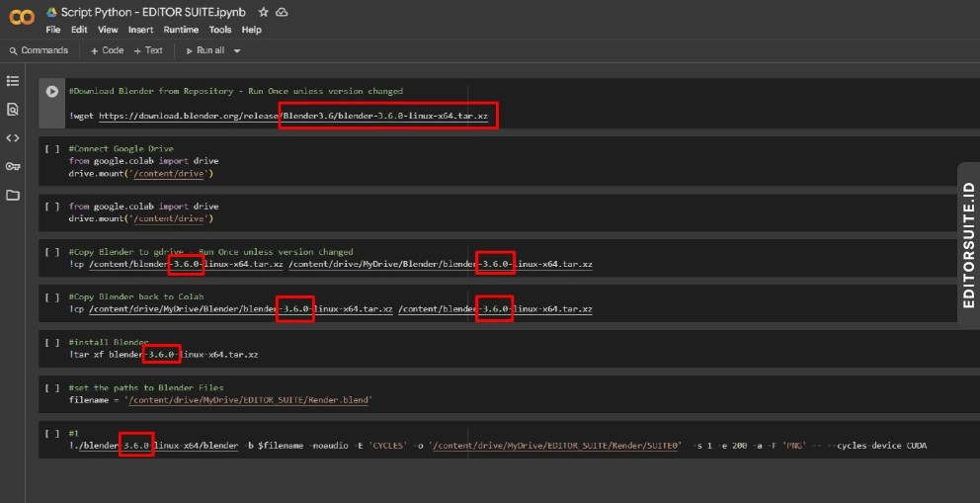Screen dimensions: 980x503
Task: Click the Google Drive file icon
Action: point(52,13)
